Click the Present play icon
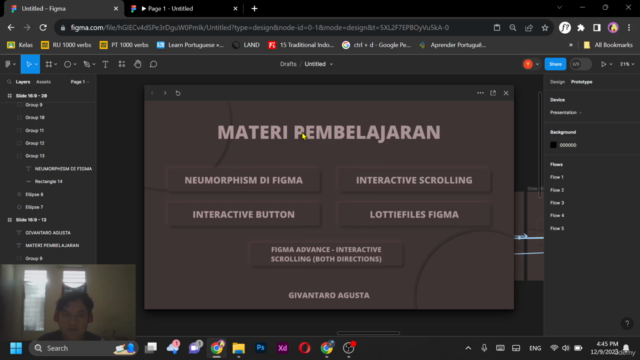The width and height of the screenshot is (640, 360). click(603, 64)
